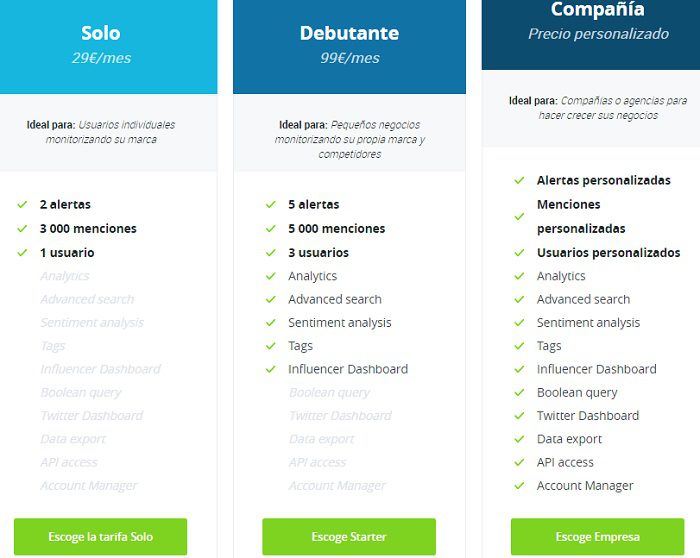Click Sentiment analysis in Debutante plan
Viewport: 700px width, 558px height.
point(340,323)
